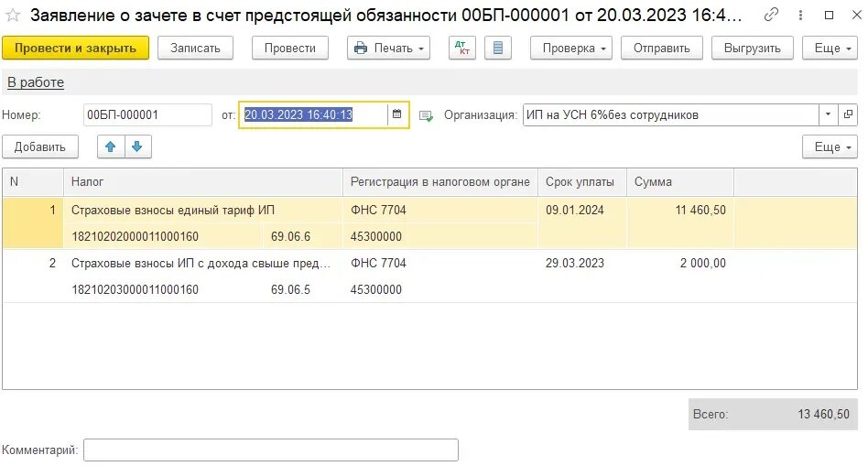Click Провести и закрыть button
Image resolution: width=868 pixels, height=466 pixels.
[x=75, y=49]
